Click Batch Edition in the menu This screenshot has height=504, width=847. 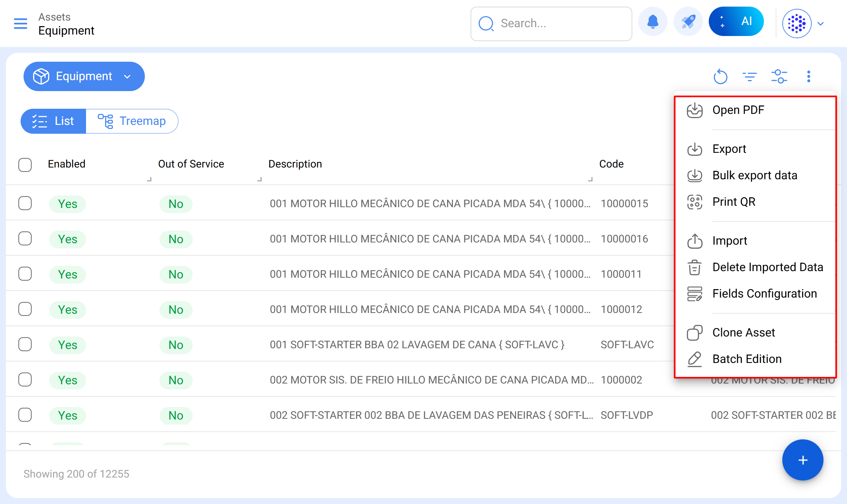click(x=747, y=359)
